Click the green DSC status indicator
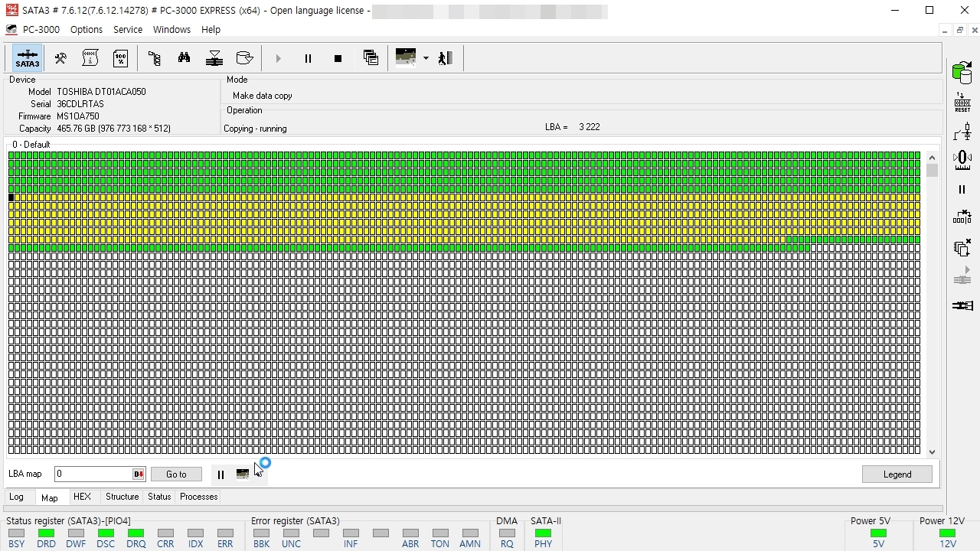This screenshot has width=980, height=551. pyautogui.click(x=106, y=533)
